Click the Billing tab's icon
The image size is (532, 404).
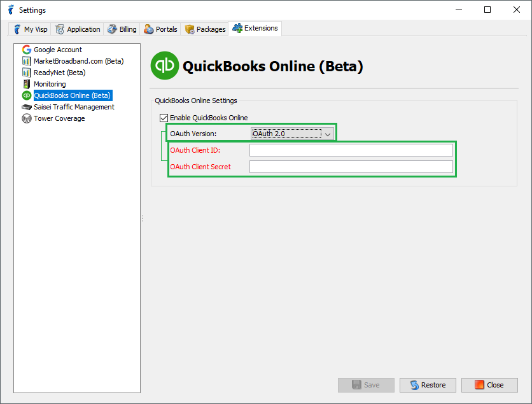coord(112,29)
